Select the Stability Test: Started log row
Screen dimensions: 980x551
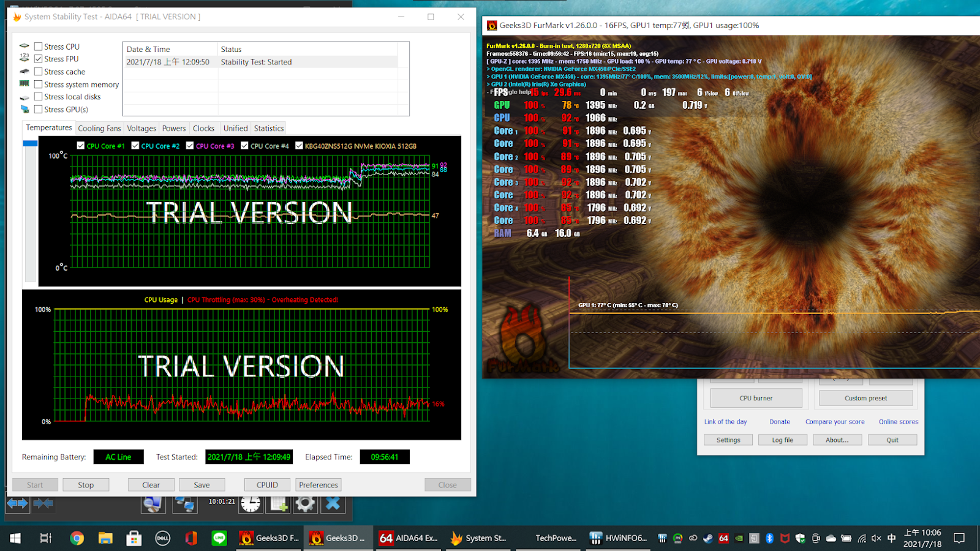tap(262, 62)
